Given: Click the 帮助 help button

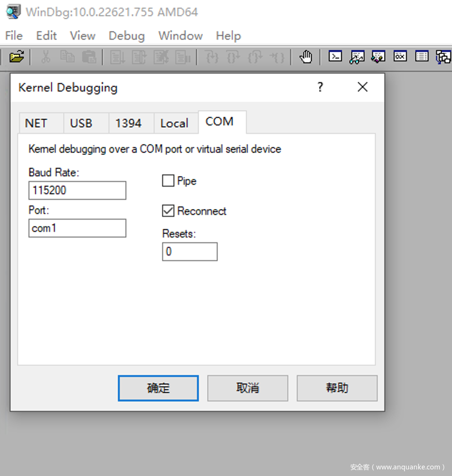Looking at the screenshot, I should pyautogui.click(x=337, y=388).
